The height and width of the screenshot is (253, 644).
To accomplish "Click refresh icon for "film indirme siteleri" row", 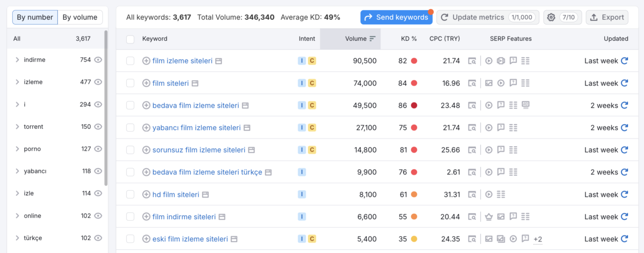I will click(624, 217).
